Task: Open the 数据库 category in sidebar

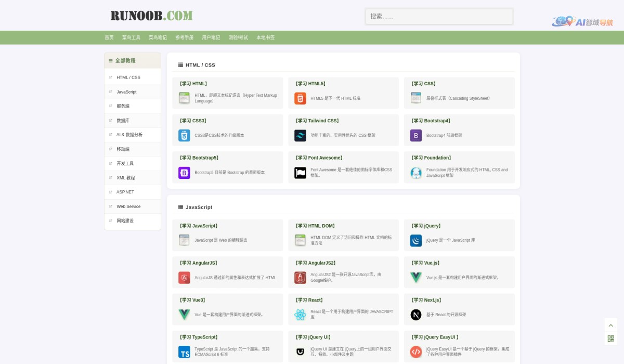Action: (123, 121)
